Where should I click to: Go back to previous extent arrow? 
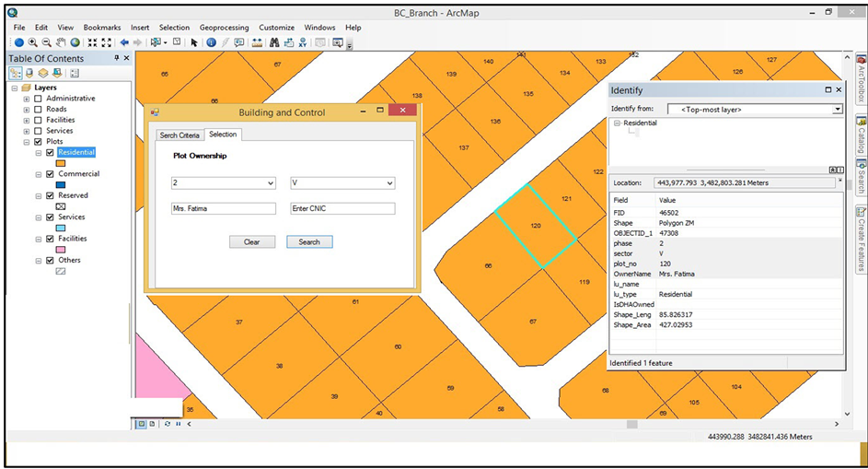point(124,42)
